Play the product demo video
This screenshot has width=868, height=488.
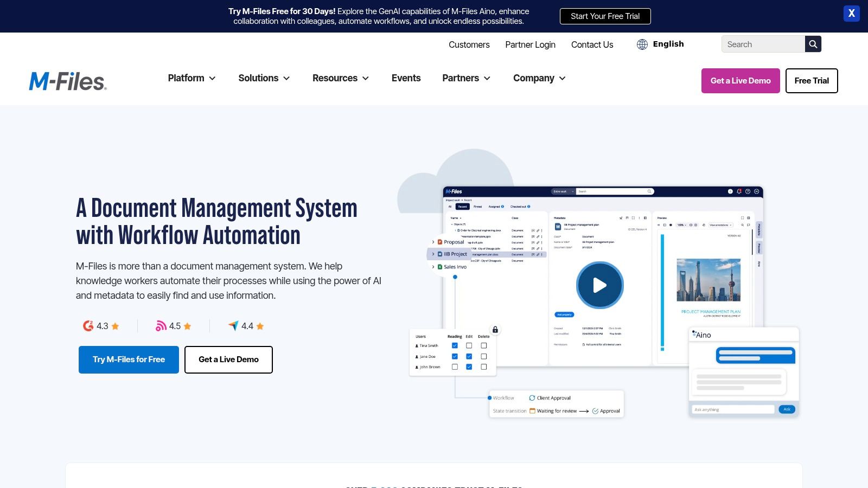point(599,285)
